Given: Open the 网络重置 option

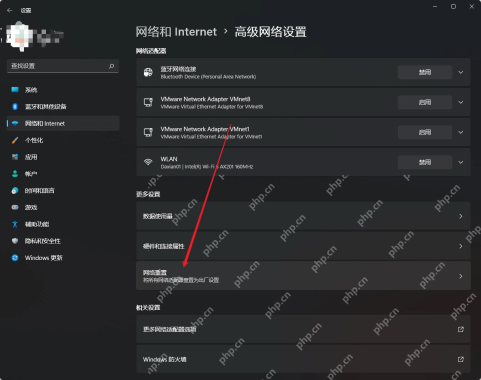Looking at the screenshot, I should point(303,276).
